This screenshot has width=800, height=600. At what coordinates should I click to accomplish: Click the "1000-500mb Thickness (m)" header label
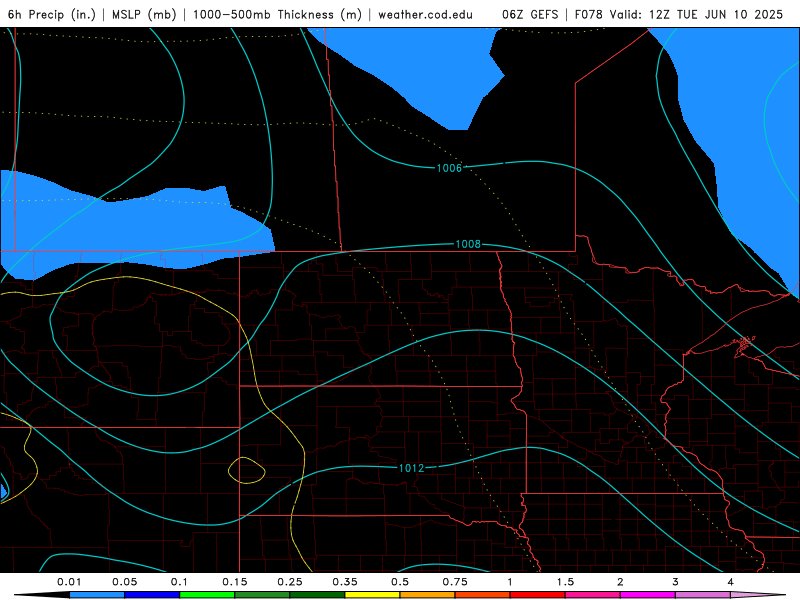pyautogui.click(x=277, y=14)
